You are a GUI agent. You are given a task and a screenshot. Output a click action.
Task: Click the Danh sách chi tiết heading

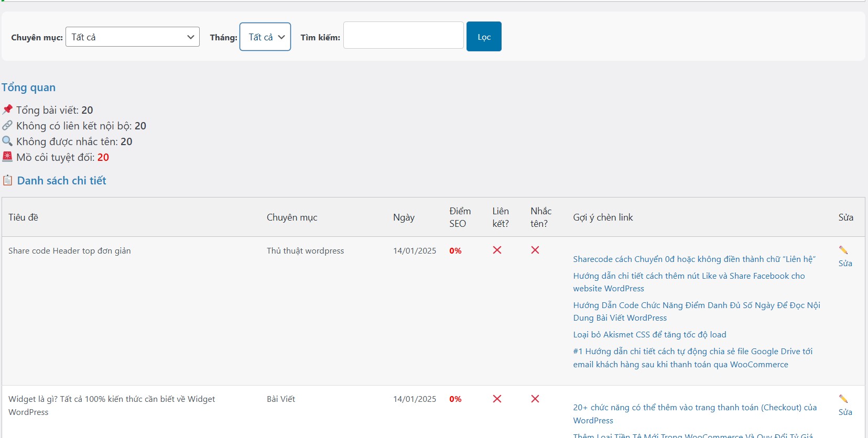click(61, 181)
